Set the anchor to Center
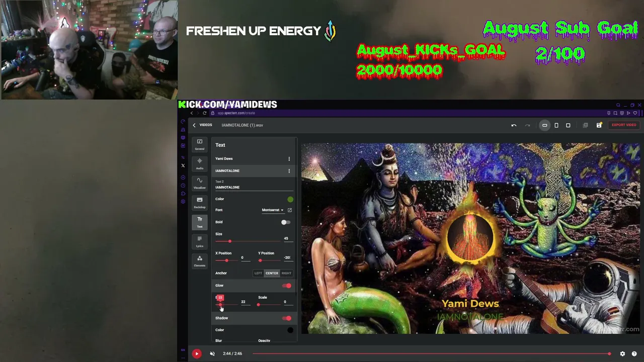 pyautogui.click(x=272, y=273)
